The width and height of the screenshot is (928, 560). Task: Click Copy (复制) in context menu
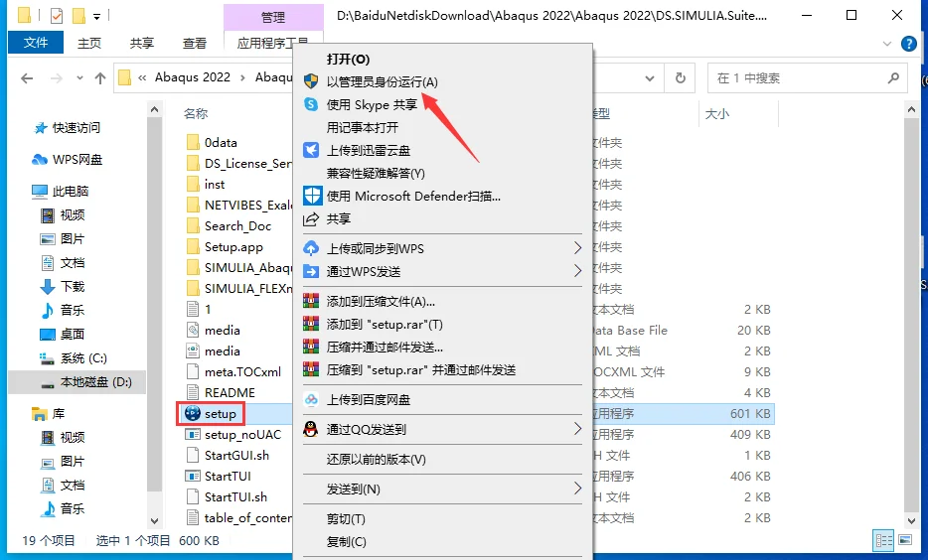point(346,541)
